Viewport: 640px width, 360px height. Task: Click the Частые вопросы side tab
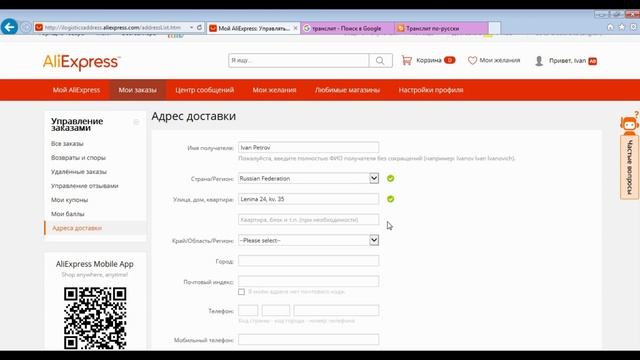pyautogui.click(x=629, y=167)
